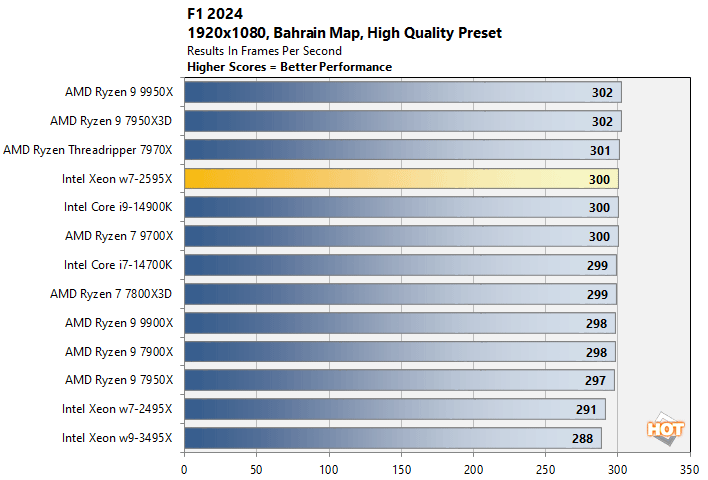Click the '0' x-axis tick label
This screenshot has width=708, height=480.
(x=184, y=470)
